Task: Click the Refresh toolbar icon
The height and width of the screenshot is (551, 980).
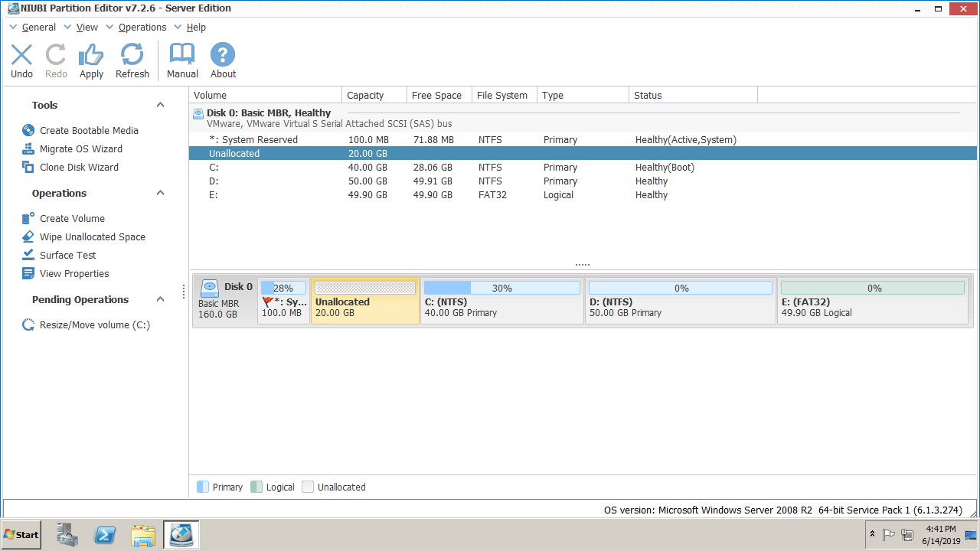Action: (132, 60)
